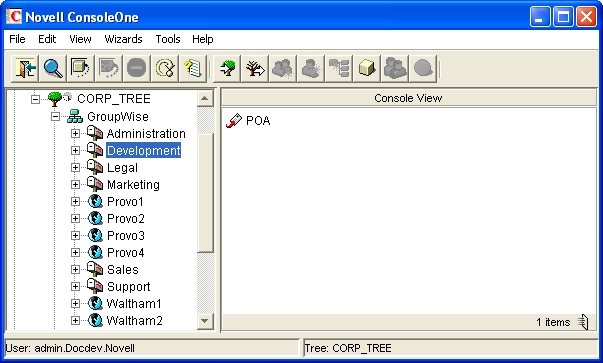Click the mailbox icon beside Legal
603x363 pixels.
(x=95, y=167)
